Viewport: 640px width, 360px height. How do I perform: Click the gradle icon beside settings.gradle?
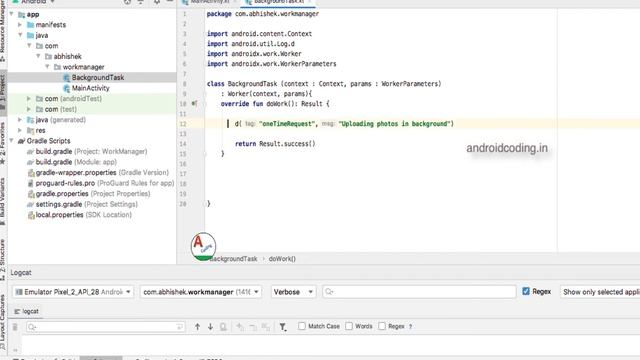click(x=31, y=204)
